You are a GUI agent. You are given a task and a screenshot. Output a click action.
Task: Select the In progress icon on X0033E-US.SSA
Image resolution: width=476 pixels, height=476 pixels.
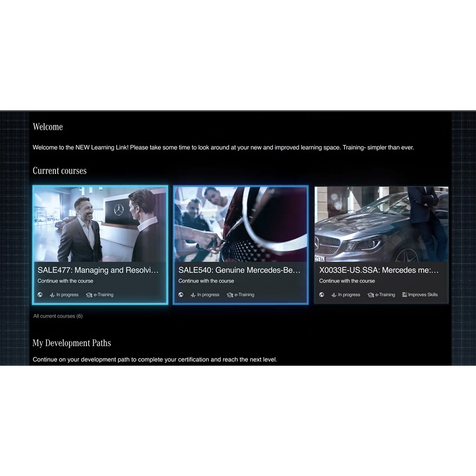click(334, 295)
